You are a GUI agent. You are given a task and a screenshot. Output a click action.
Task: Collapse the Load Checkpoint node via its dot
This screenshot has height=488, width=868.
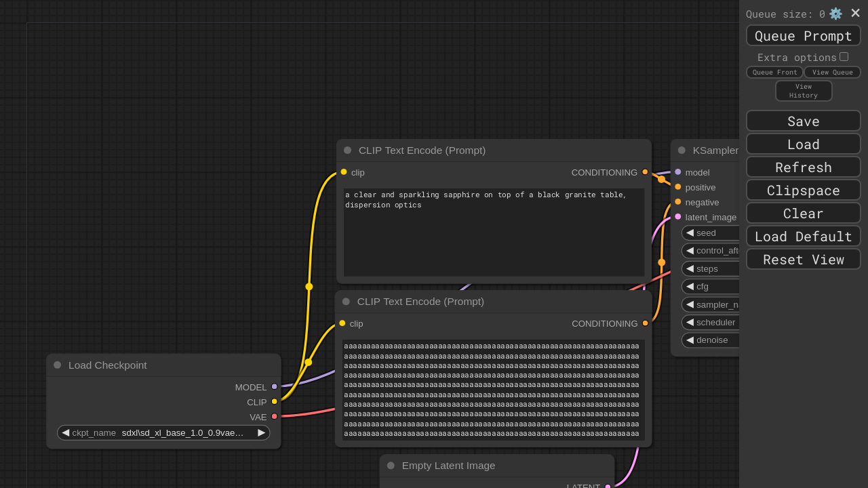pyautogui.click(x=58, y=365)
